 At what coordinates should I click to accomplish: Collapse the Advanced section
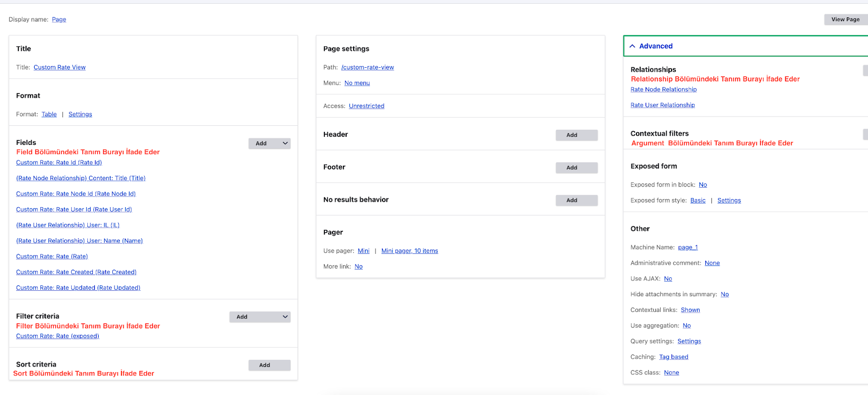tap(650, 46)
